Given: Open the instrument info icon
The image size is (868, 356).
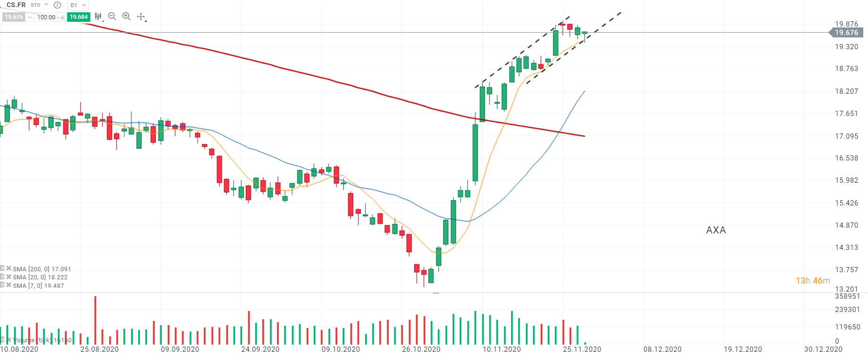Looking at the screenshot, I should [x=58, y=5].
